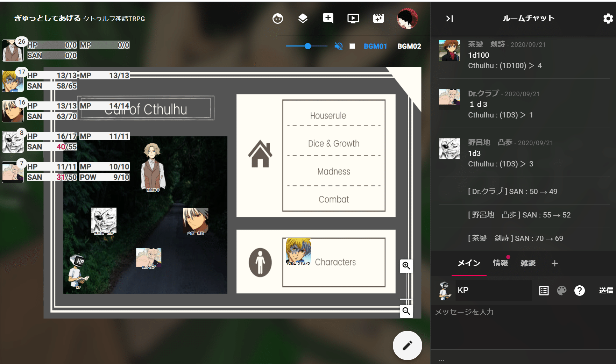
Task: Click Dr.クラブ chat message avatar
Action: 449,100
